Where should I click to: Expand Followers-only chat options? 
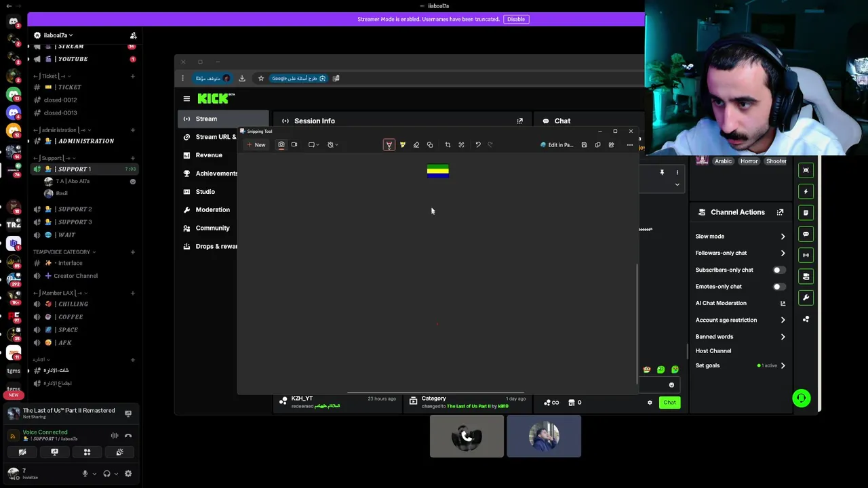783,253
